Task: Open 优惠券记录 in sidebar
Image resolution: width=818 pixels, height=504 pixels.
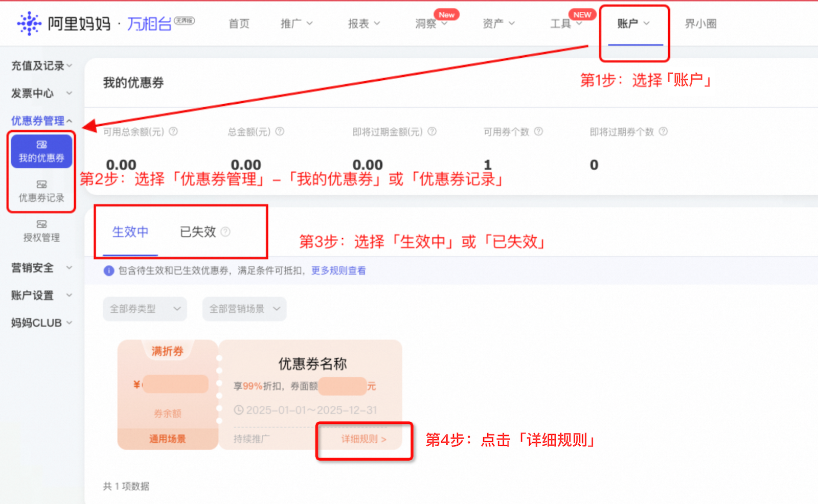Action: [41, 191]
